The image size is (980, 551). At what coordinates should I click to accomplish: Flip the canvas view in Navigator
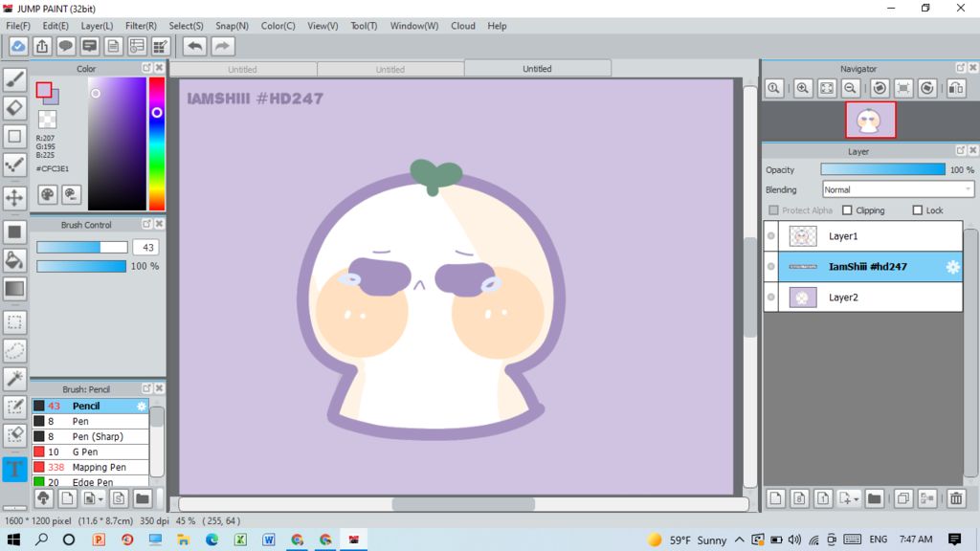(x=956, y=88)
